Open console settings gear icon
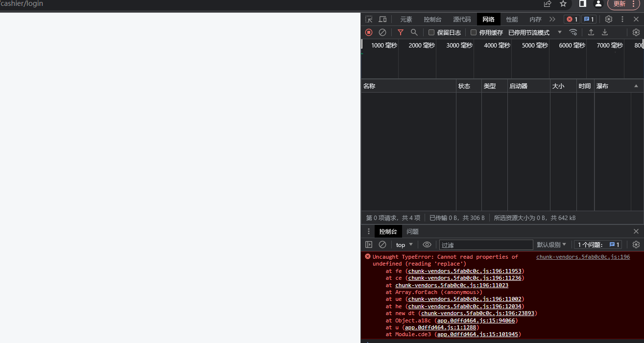The image size is (644, 343). [x=636, y=245]
